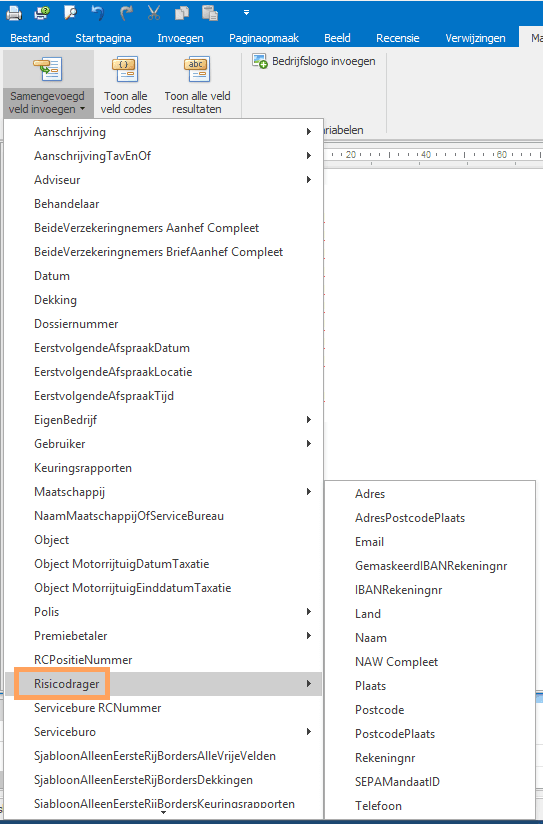
Task: Select Keuringsrapporten entry
Action: [163, 468]
